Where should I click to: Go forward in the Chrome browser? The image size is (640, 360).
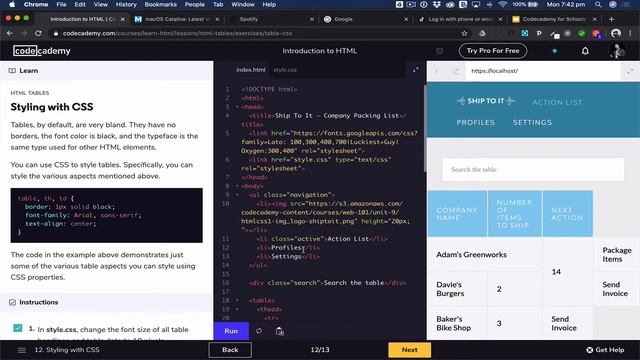24,33
